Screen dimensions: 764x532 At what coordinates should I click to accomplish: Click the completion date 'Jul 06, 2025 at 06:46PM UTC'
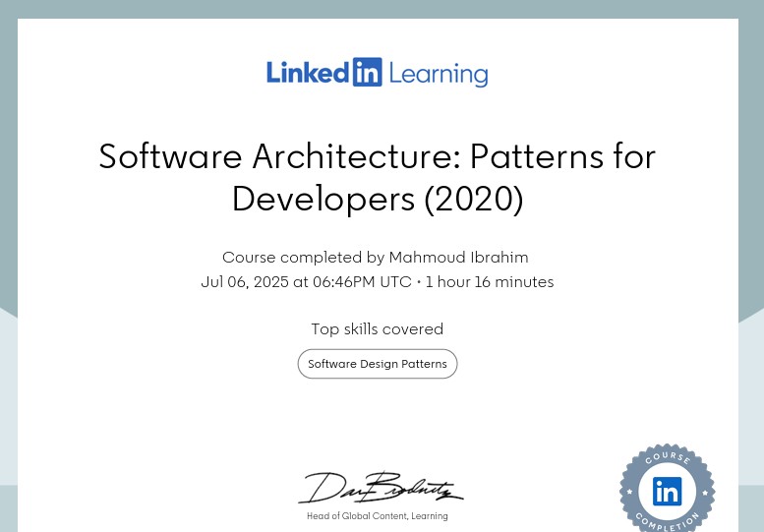point(306,282)
